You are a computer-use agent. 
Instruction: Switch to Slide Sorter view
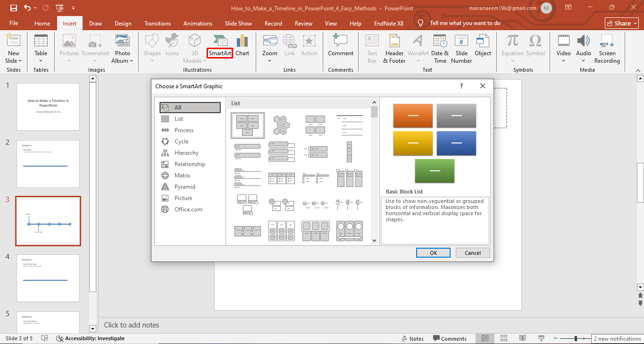click(504, 338)
